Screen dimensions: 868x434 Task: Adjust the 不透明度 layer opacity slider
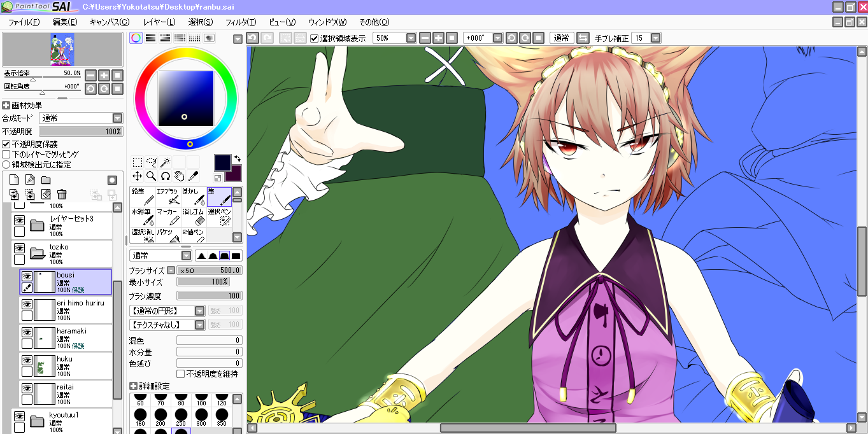[x=81, y=131]
